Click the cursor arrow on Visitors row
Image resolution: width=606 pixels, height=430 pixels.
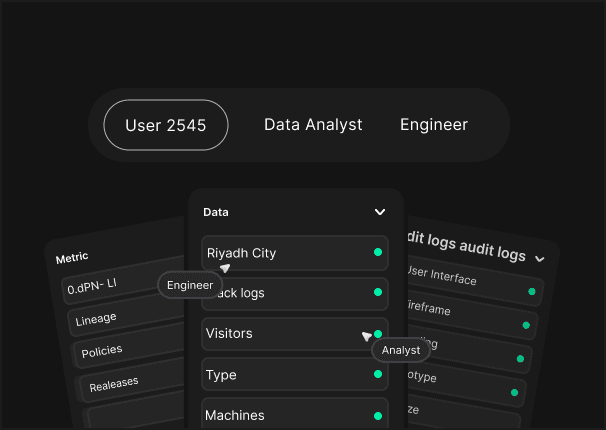(x=366, y=336)
